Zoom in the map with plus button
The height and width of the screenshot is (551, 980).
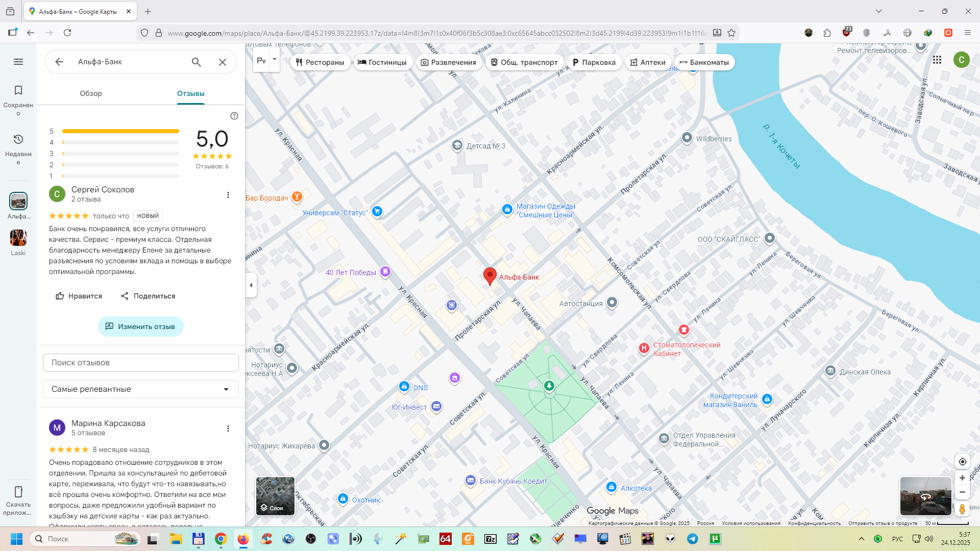pyautogui.click(x=962, y=478)
